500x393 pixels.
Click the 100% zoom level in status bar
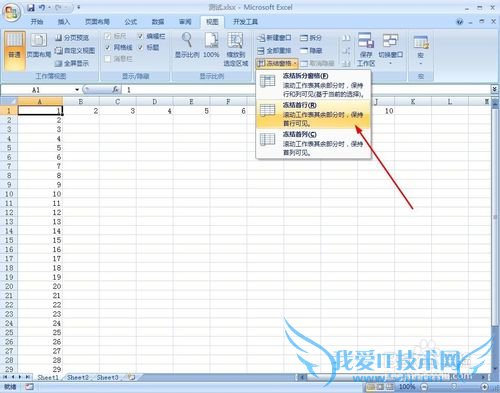(407, 387)
